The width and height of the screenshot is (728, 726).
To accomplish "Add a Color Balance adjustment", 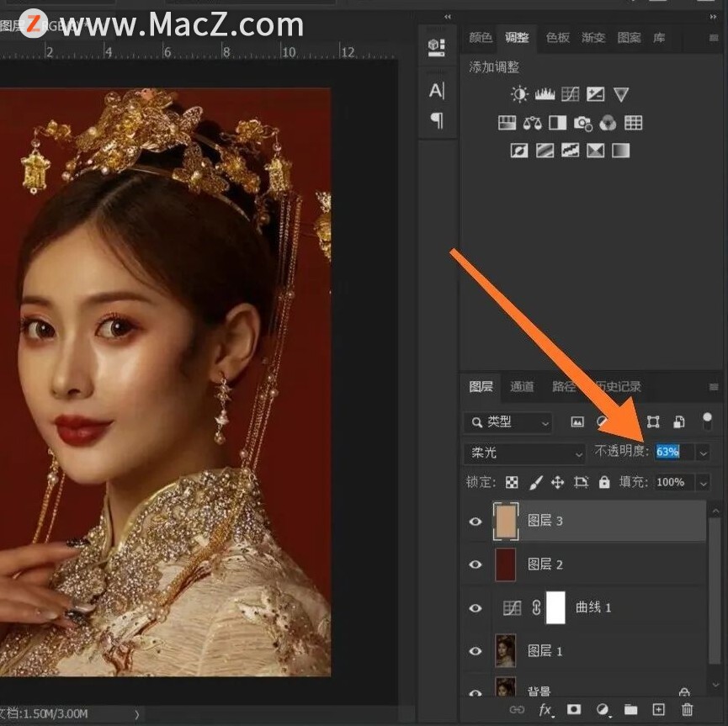I will pos(532,123).
